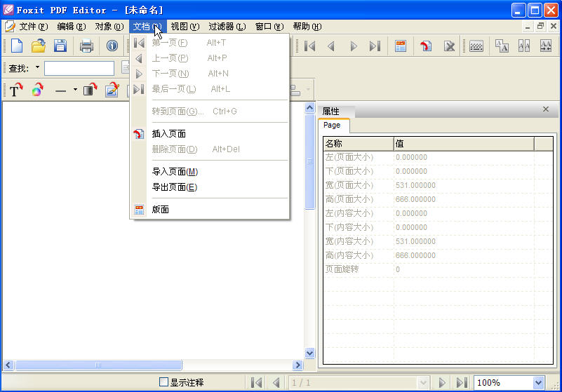Open the 查找 options dropdown arrow
Screen dimensions: 562x392
pos(37,67)
